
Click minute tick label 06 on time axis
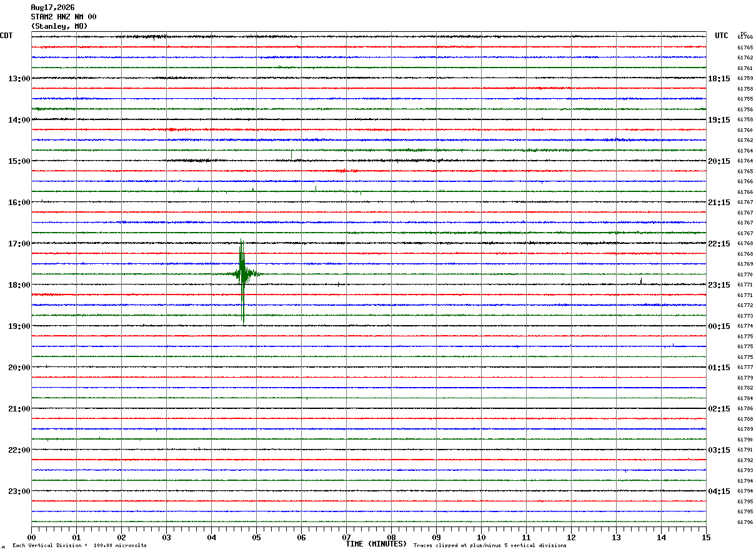pyautogui.click(x=302, y=538)
